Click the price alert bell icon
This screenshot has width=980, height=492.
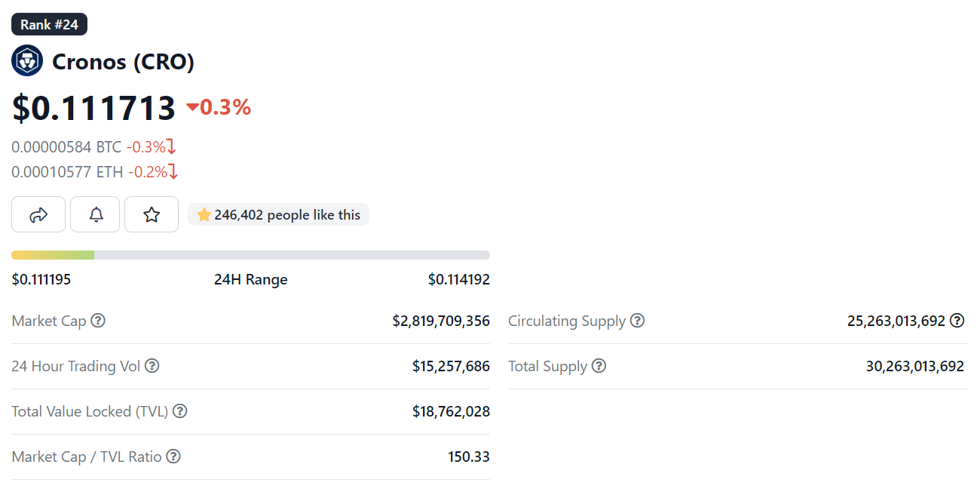click(96, 215)
